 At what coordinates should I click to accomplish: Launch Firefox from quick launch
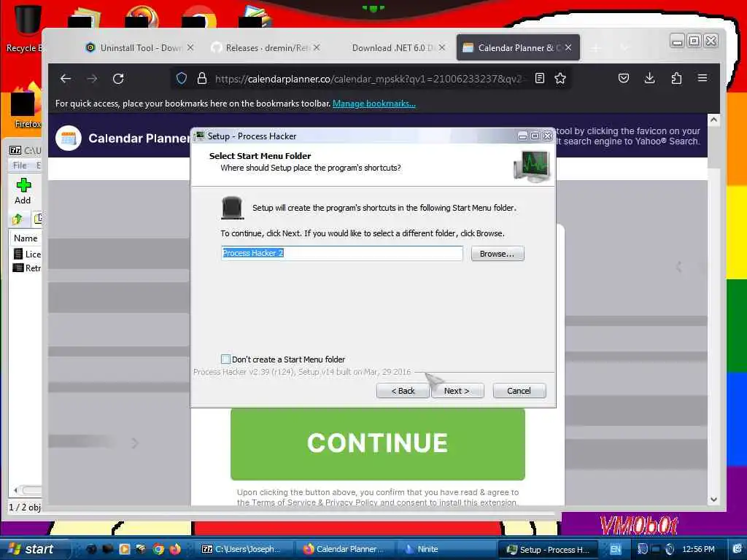coord(175,549)
